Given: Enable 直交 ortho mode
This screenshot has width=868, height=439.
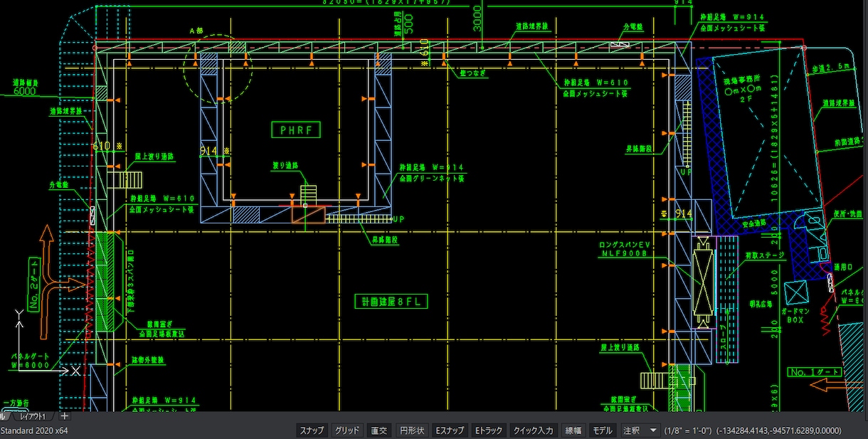Looking at the screenshot, I should pos(379,430).
